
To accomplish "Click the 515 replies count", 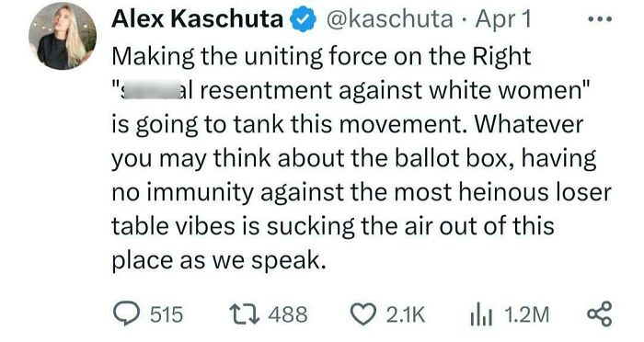I will click(167, 315).
